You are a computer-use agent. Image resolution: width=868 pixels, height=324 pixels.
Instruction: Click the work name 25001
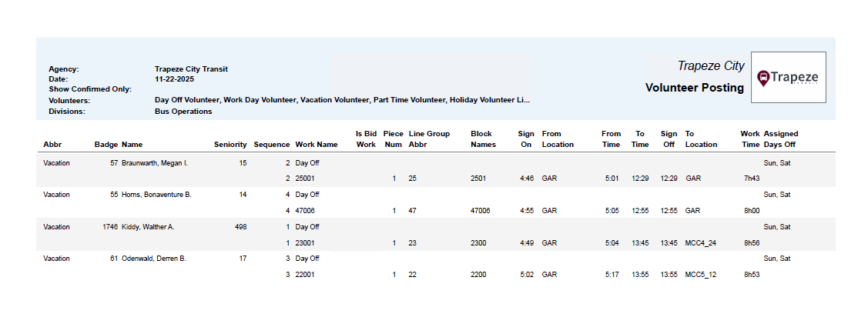pyautogui.click(x=305, y=179)
